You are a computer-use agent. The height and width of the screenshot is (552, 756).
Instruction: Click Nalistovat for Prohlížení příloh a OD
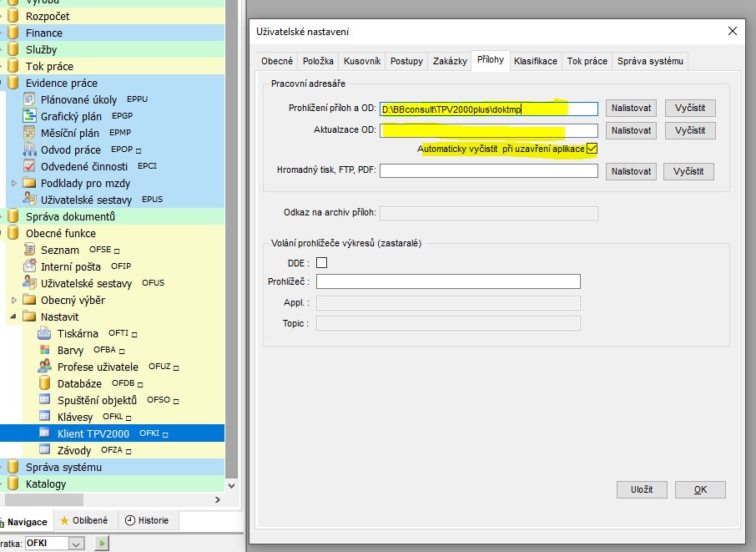pos(631,108)
